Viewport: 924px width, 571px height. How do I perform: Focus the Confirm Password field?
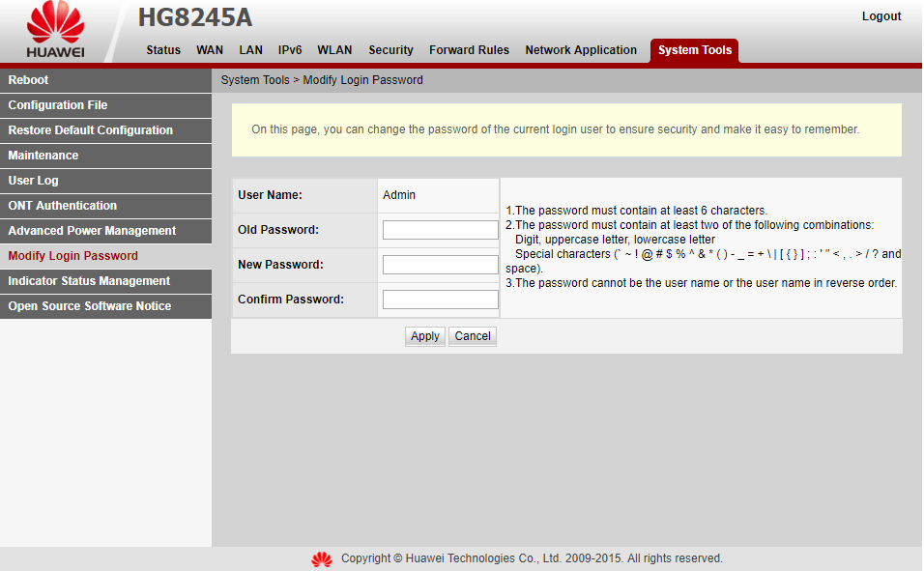click(x=440, y=300)
